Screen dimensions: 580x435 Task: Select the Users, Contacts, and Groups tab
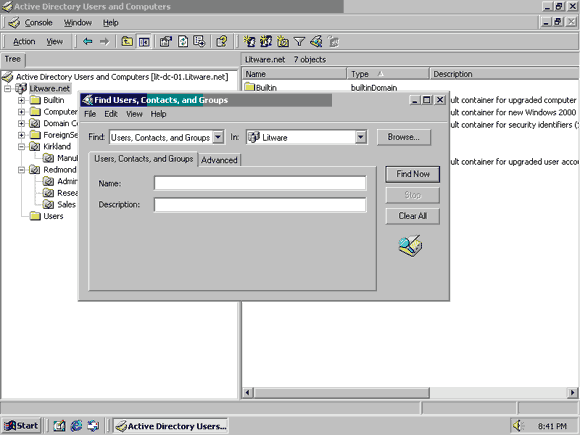click(x=144, y=159)
